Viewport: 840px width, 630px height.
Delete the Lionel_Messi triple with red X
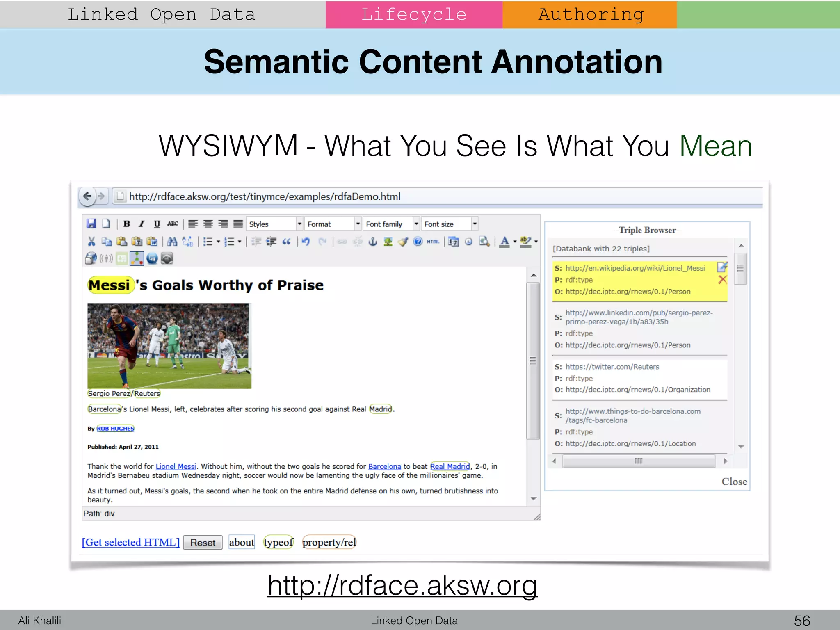[722, 280]
